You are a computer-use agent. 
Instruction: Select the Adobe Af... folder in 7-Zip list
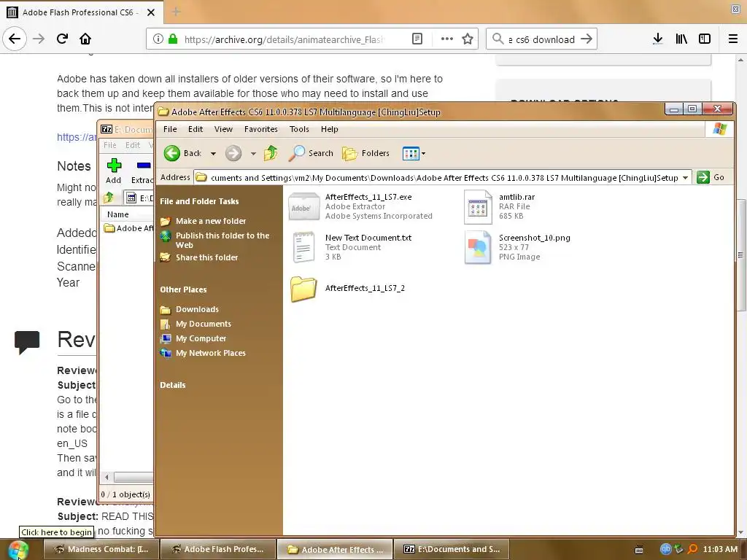click(129, 228)
